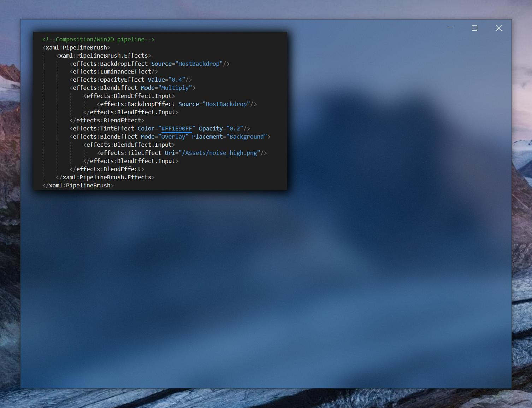
Task: Click the OpacityEffect Value "0.4" line
Action: (131, 80)
